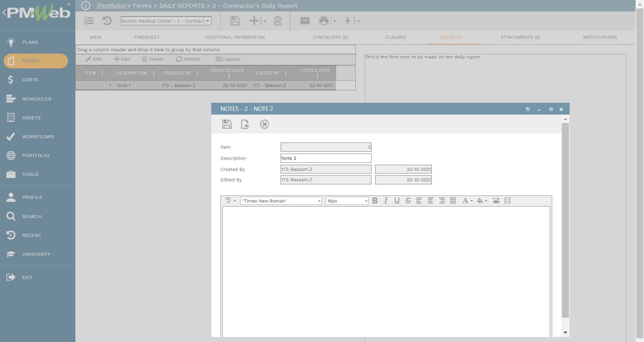Send email using the envelope icon
Viewport: 644px width, 342px height.
coord(305,21)
